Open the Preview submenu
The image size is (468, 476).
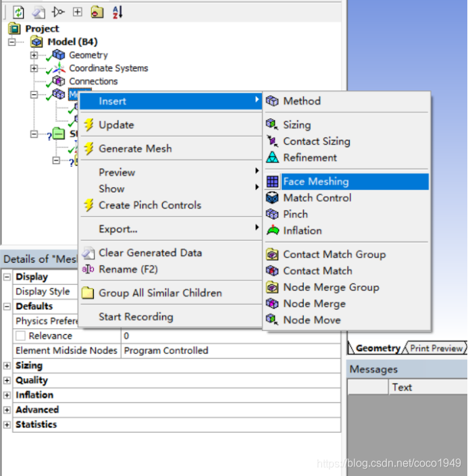pyautogui.click(x=171, y=172)
